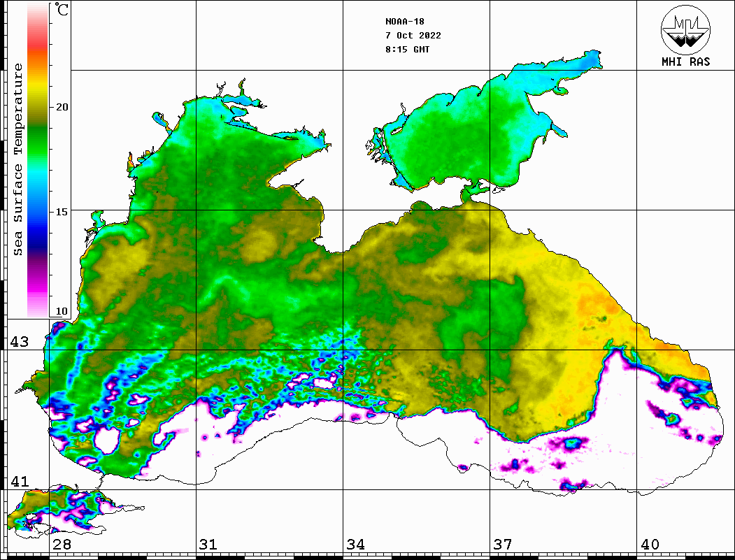Click longitude label '34'

[356, 545]
